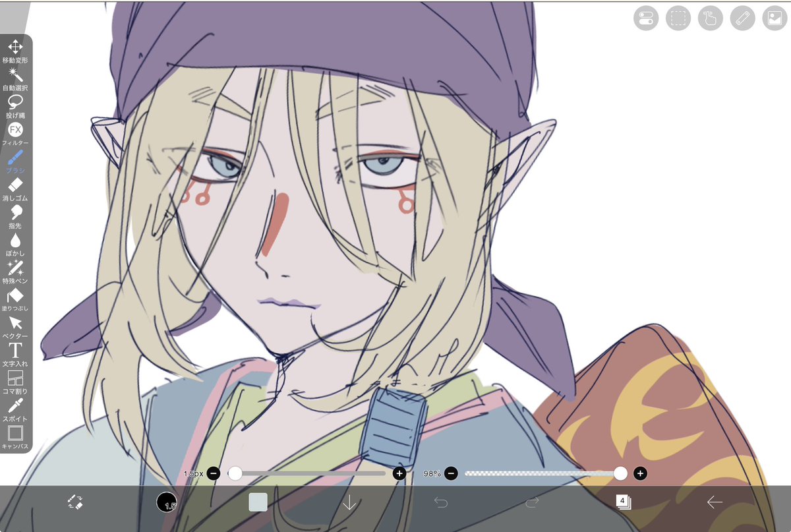Viewport: 791px width, 532px height.
Task: Open the reference image material icon
Action: point(775,18)
